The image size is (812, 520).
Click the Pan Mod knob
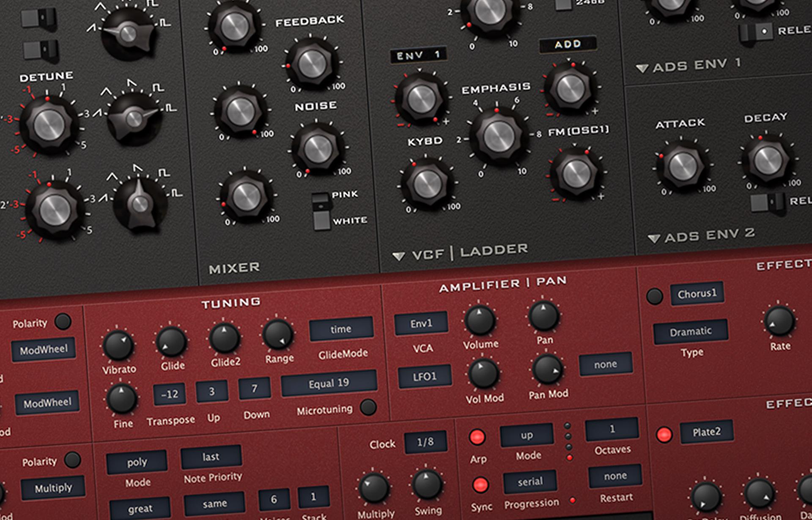pyautogui.click(x=547, y=369)
